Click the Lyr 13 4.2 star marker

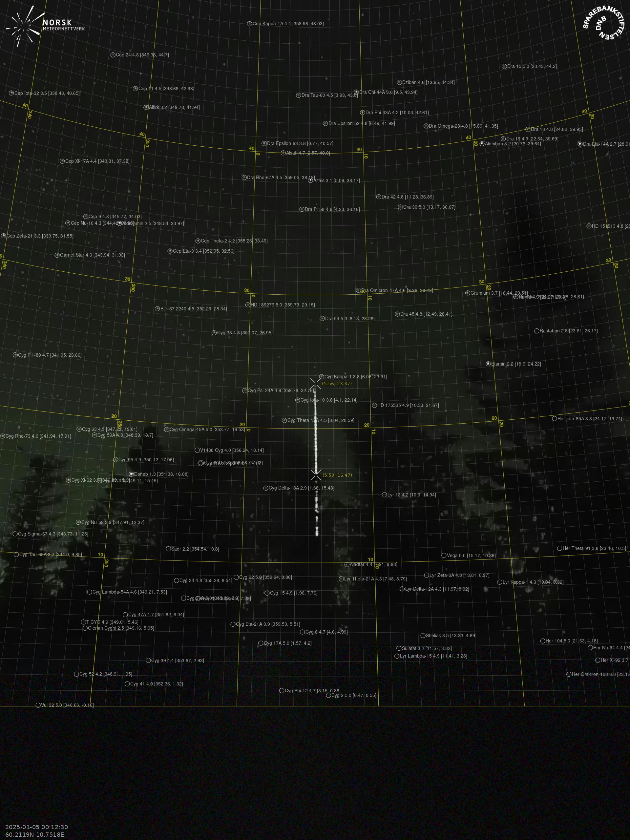[x=384, y=495]
